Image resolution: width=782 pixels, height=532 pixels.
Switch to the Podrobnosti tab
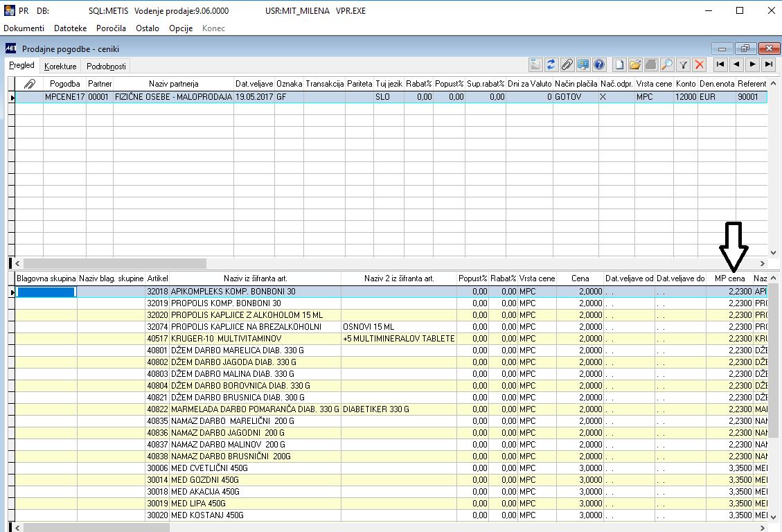click(106, 66)
